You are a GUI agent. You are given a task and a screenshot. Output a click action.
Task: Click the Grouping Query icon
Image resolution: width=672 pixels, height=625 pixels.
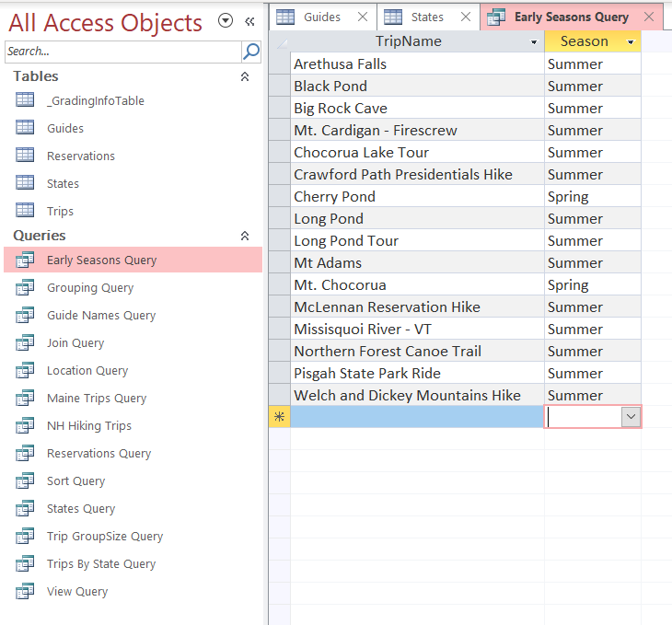click(x=25, y=287)
